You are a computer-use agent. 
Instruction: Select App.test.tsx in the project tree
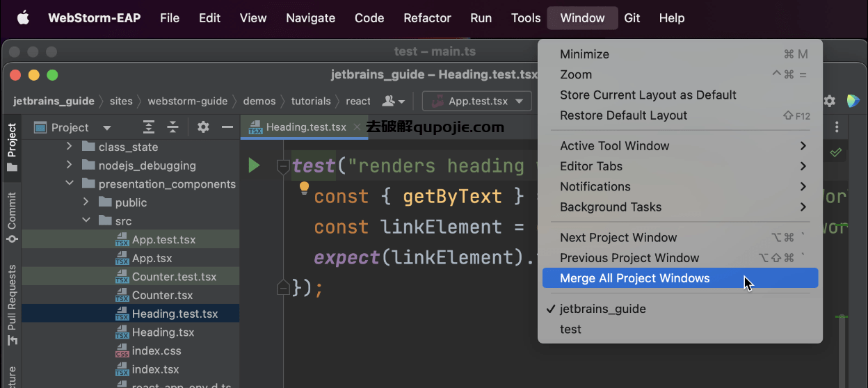pos(131,240)
